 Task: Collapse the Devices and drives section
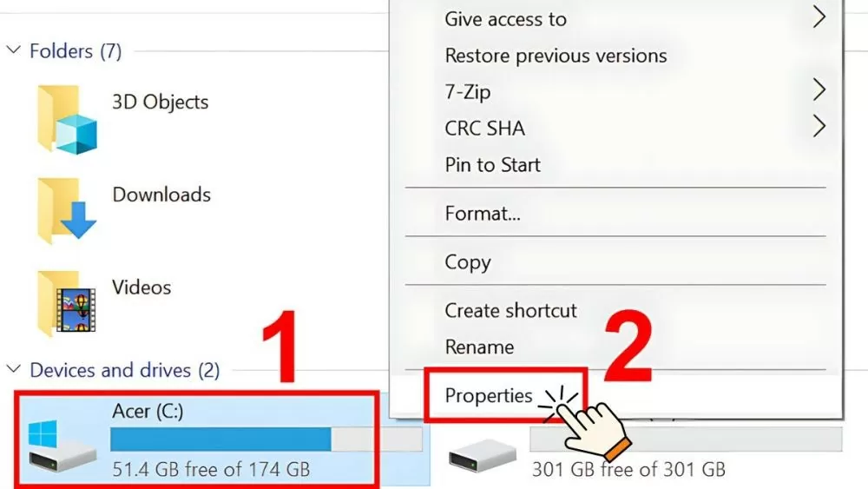click(x=13, y=370)
